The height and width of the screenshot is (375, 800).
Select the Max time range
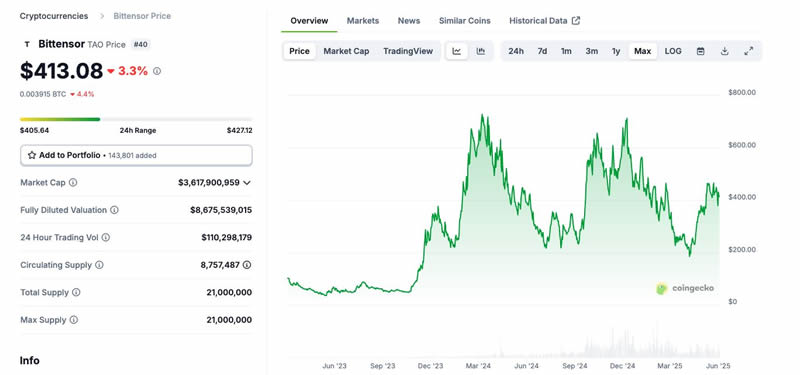pos(642,51)
